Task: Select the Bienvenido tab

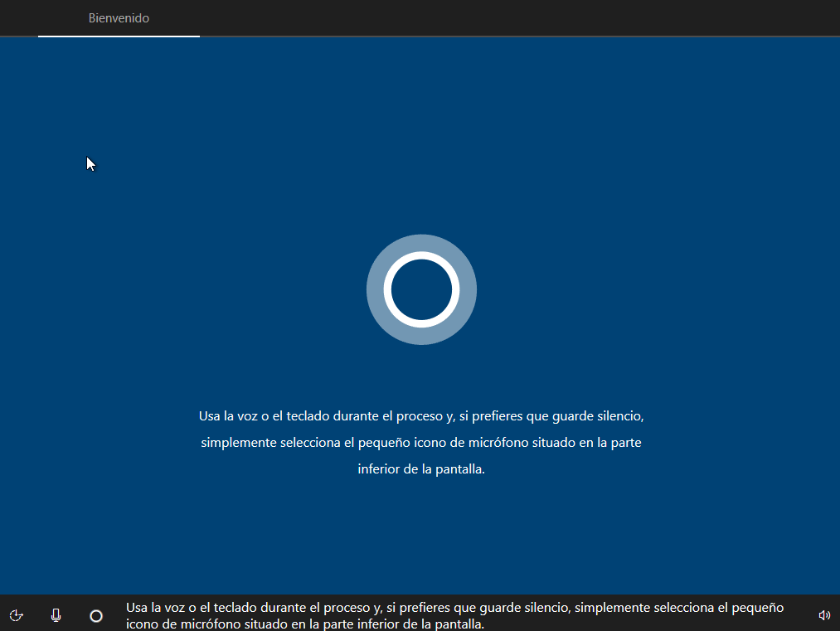Action: [119, 18]
